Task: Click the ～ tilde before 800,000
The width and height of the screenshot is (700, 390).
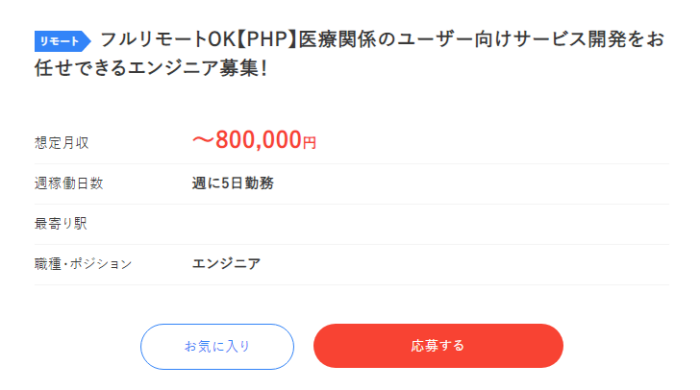Action: point(203,140)
